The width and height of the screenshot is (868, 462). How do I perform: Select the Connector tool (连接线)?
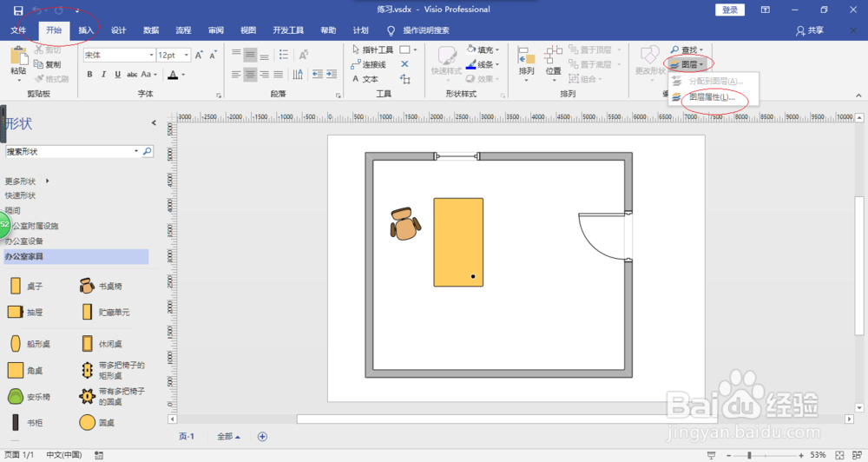(369, 64)
